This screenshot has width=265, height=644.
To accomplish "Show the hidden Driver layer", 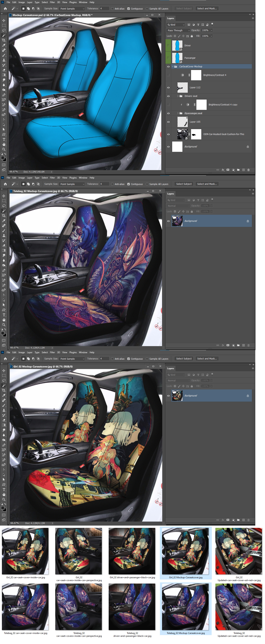I will coord(168,46).
